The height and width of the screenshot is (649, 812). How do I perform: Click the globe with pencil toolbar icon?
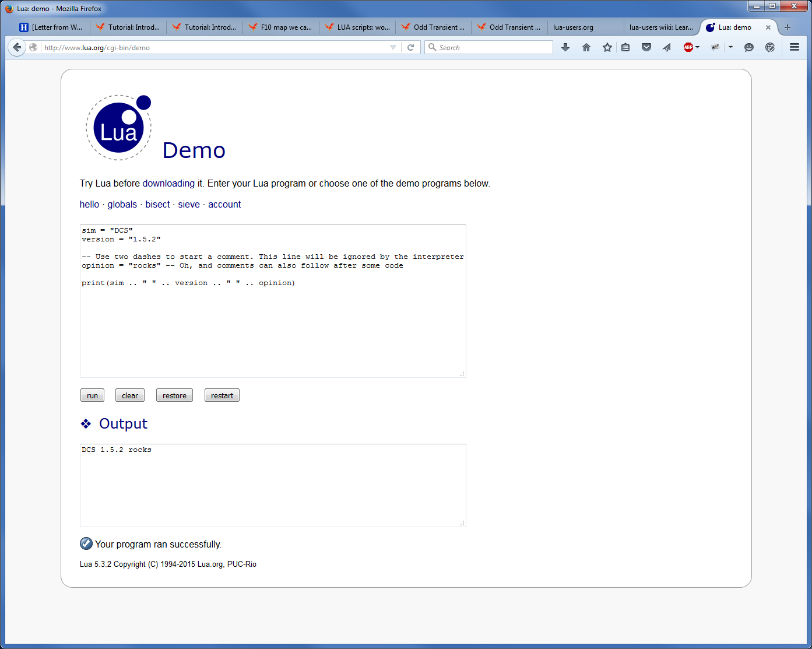point(770,47)
